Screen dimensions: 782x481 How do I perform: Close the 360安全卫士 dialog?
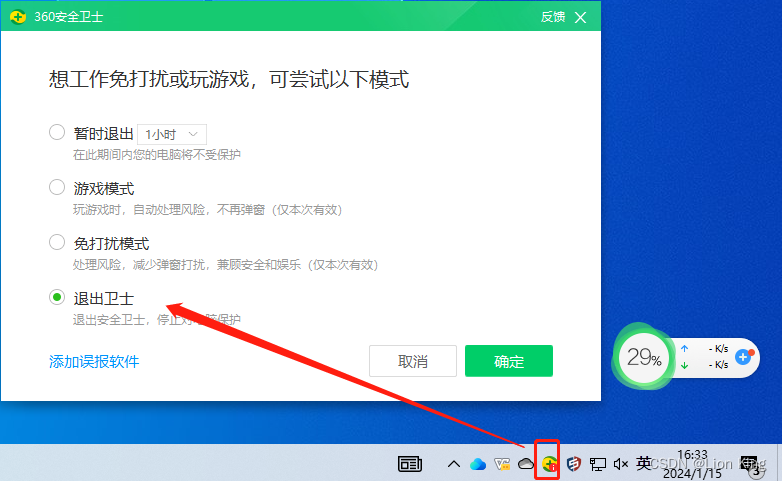[x=581, y=17]
